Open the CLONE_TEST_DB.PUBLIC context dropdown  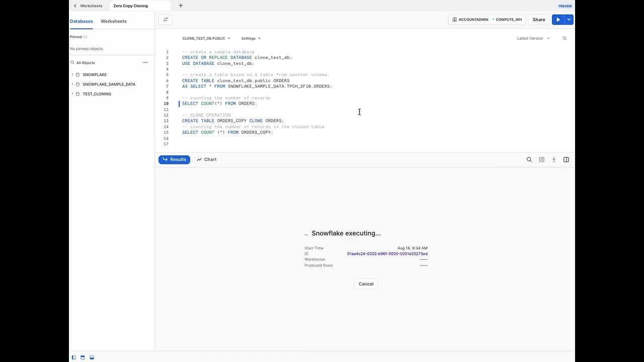[206, 38]
